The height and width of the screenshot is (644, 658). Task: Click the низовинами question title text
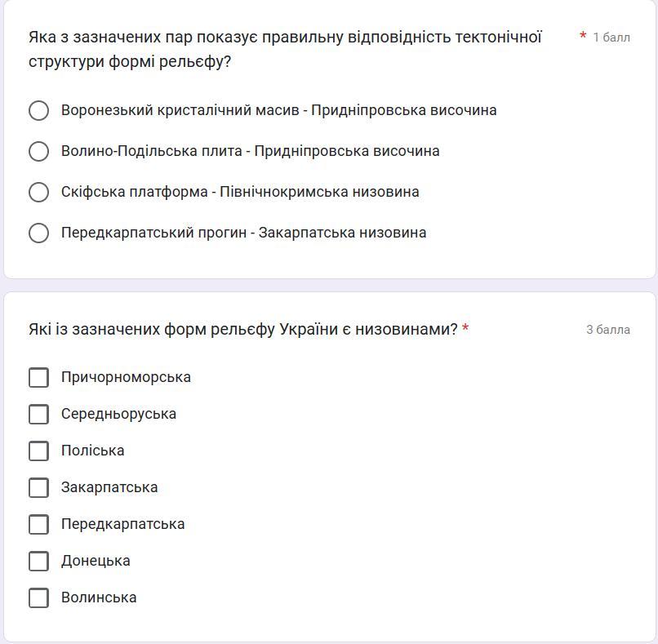click(x=242, y=330)
